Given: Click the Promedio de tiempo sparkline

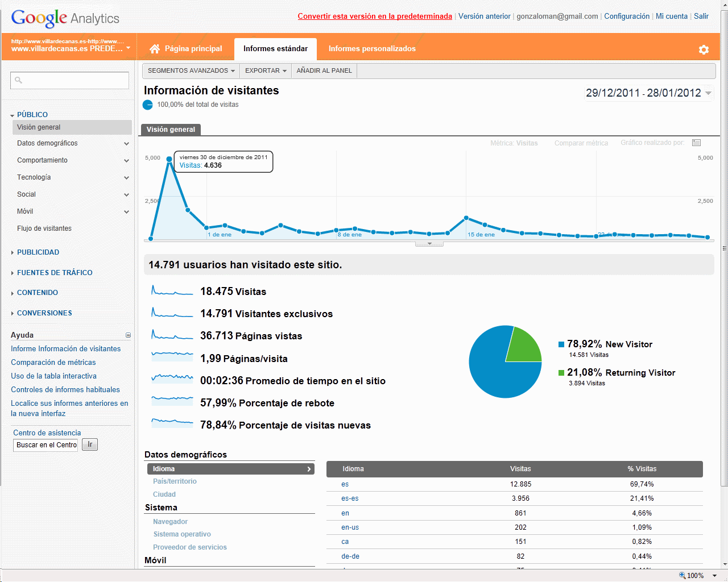Looking at the screenshot, I should (172, 379).
